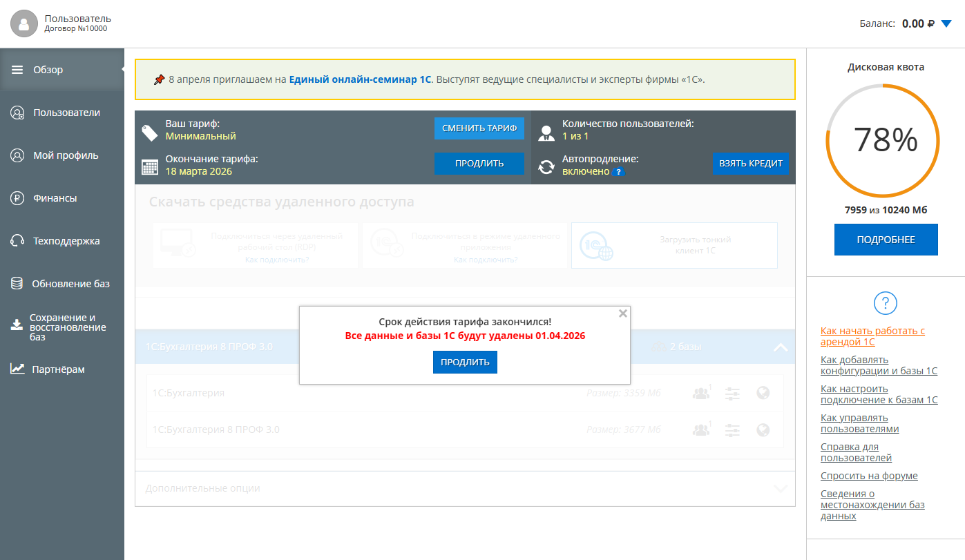Open Техподдержка section
The image size is (965, 560).
point(66,241)
